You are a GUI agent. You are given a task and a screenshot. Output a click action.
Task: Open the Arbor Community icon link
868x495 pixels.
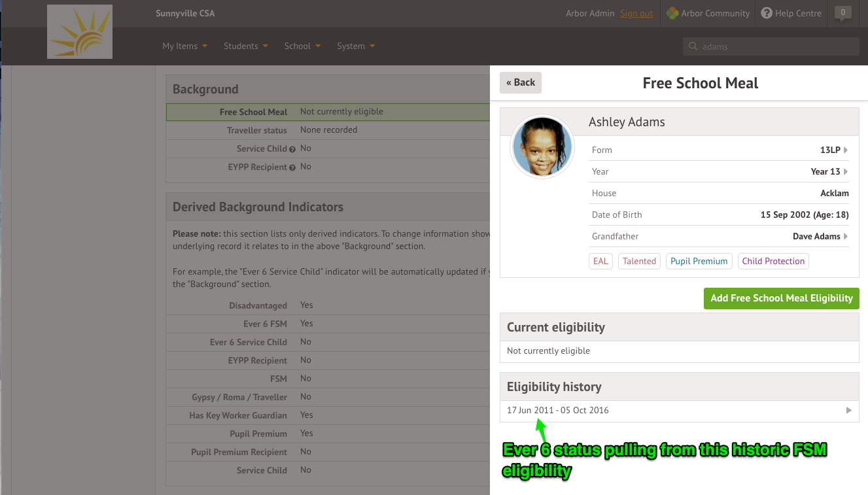click(x=672, y=13)
